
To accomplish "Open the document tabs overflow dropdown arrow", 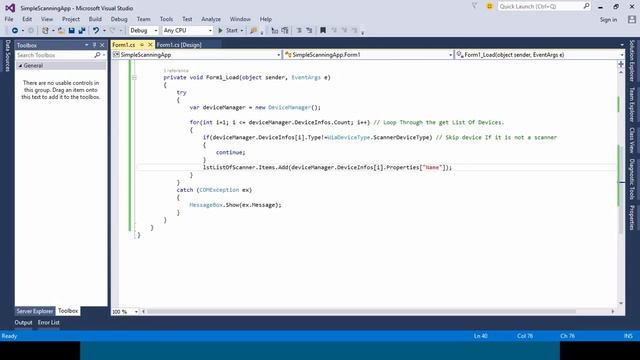I will [622, 45].
